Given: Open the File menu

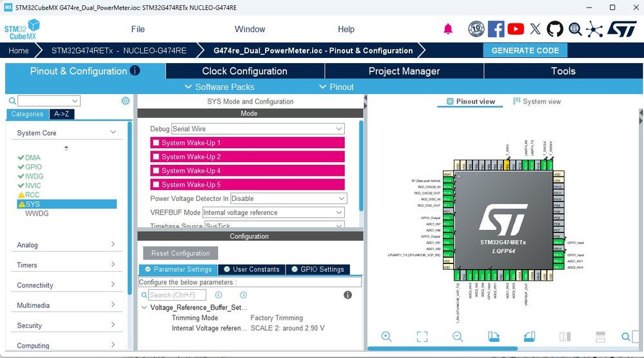Looking at the screenshot, I should click(138, 29).
